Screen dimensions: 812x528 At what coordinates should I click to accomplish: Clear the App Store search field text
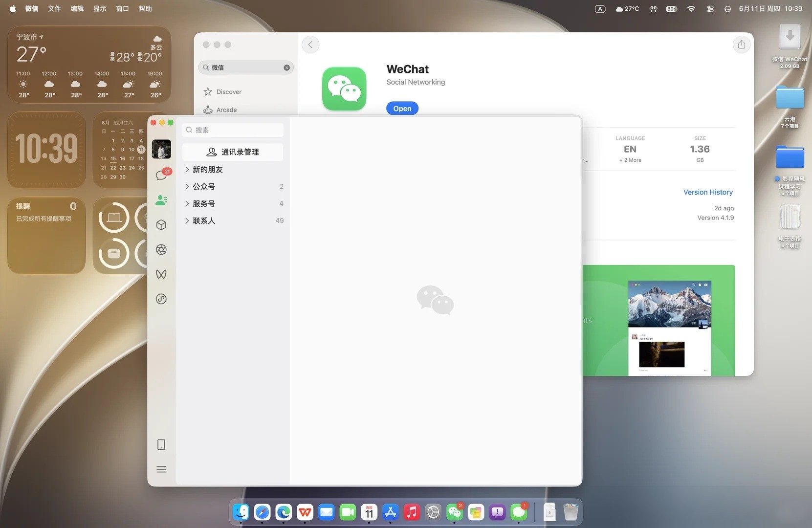(287, 67)
